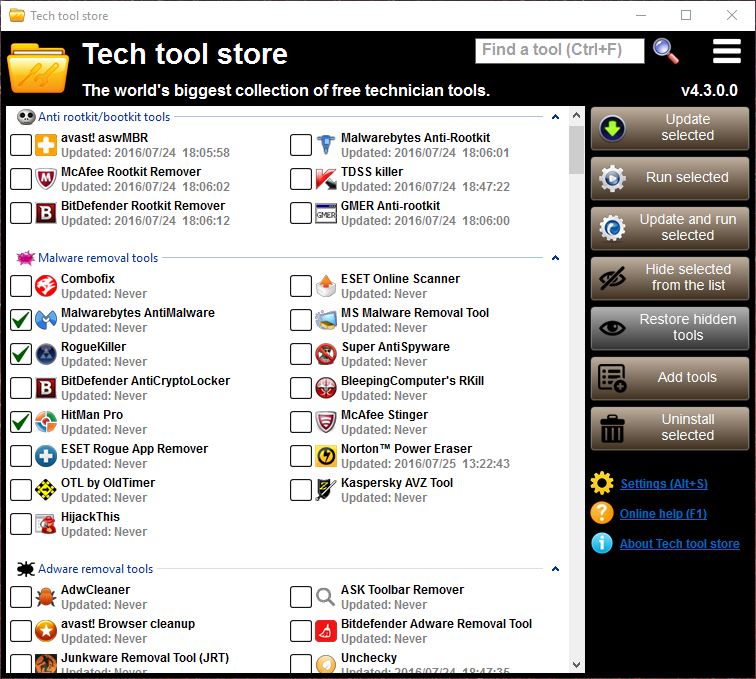The height and width of the screenshot is (679, 756).
Task: Click the Adware removal tools heading
Action: [x=95, y=569]
